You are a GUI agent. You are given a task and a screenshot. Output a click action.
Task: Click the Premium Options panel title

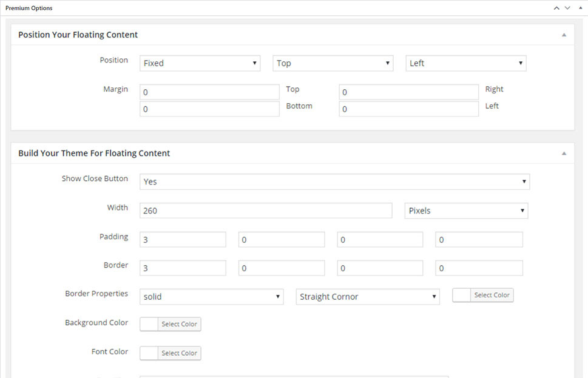(29, 8)
